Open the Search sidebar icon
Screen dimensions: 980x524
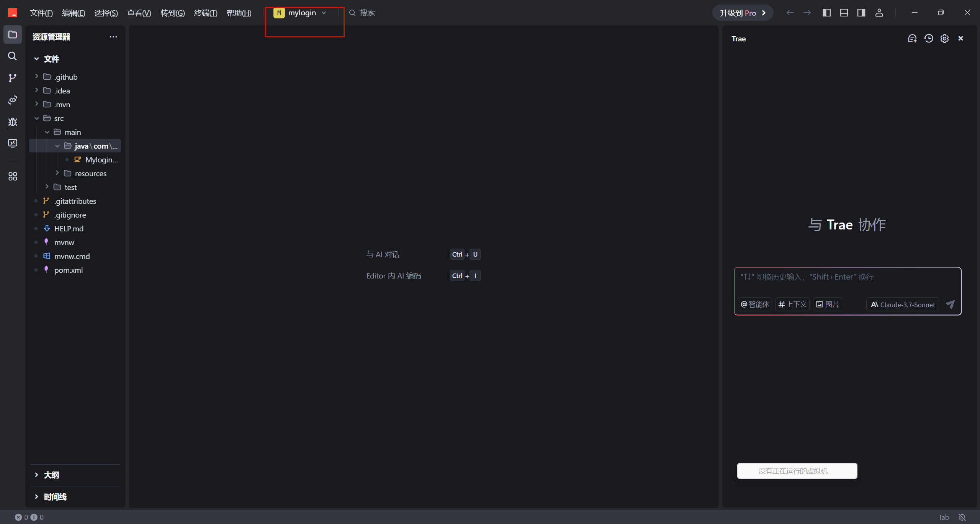(12, 56)
